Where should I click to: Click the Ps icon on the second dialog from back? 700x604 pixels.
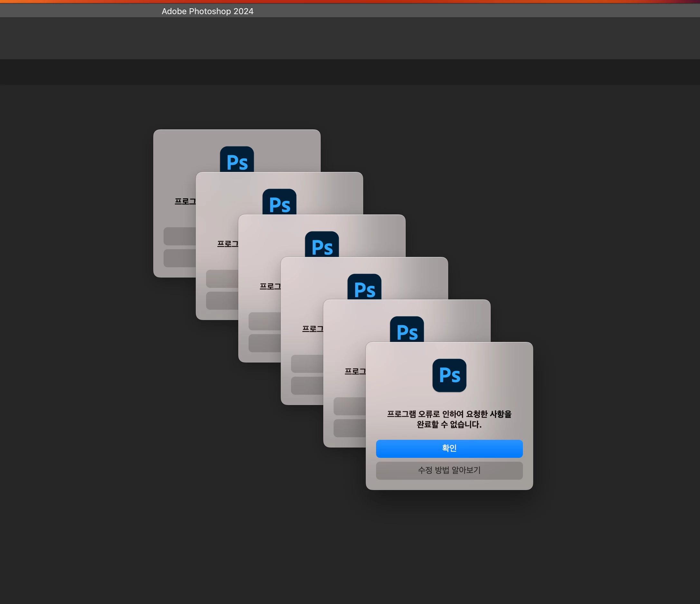(x=279, y=202)
